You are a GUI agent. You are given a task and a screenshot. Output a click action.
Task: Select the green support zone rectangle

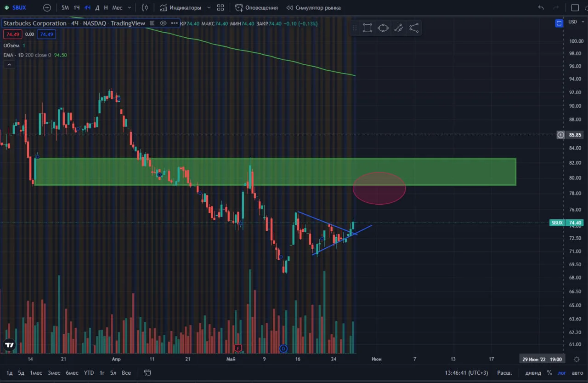pyautogui.click(x=276, y=172)
